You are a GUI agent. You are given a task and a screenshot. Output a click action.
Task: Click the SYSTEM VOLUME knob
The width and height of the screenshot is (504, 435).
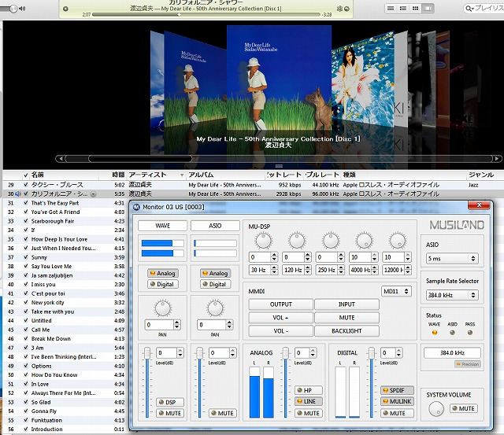click(436, 409)
